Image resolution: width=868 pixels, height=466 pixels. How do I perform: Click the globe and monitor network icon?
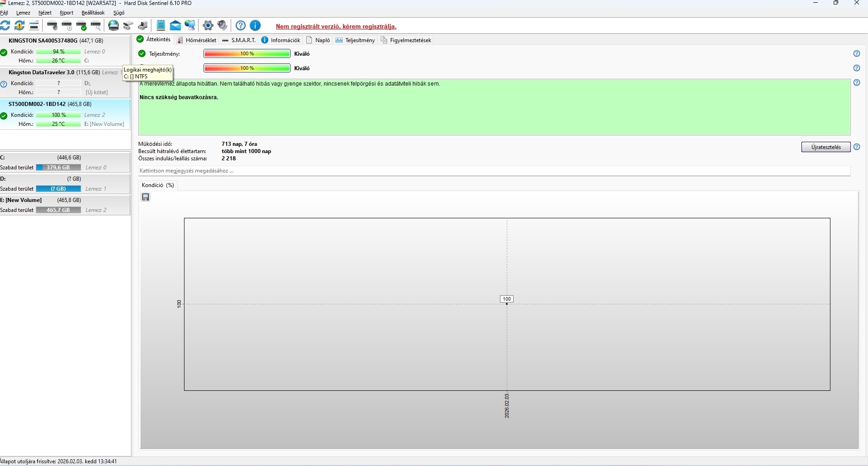(x=190, y=25)
